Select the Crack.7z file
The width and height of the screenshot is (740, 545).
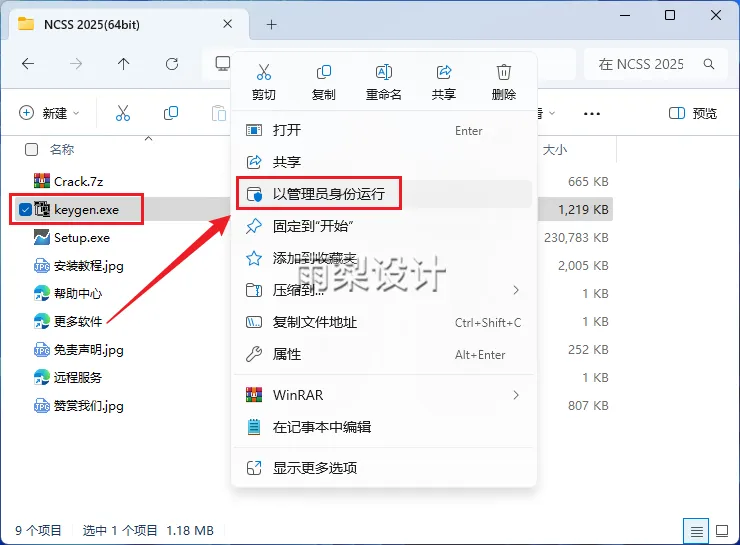coord(78,182)
